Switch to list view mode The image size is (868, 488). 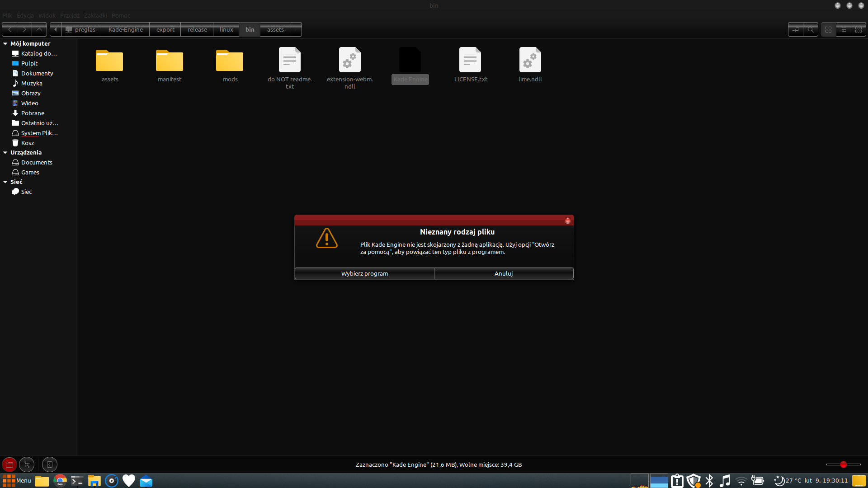(x=844, y=29)
